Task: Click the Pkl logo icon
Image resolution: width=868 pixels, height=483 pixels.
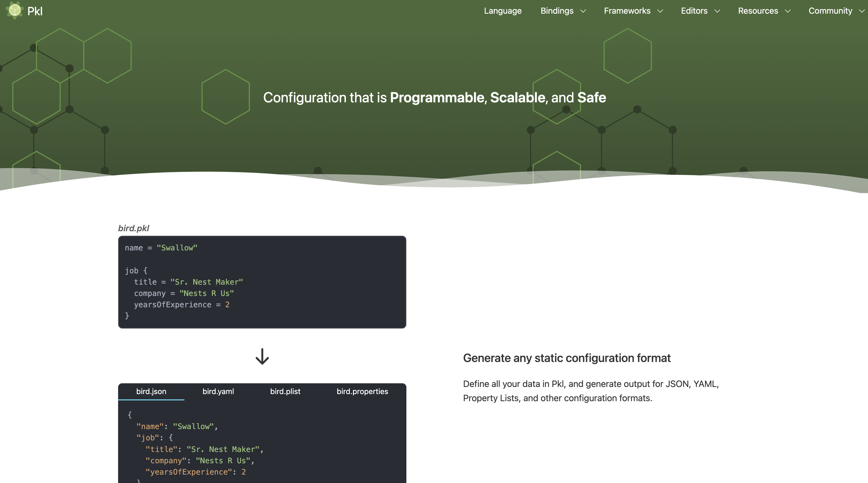Action: [14, 10]
